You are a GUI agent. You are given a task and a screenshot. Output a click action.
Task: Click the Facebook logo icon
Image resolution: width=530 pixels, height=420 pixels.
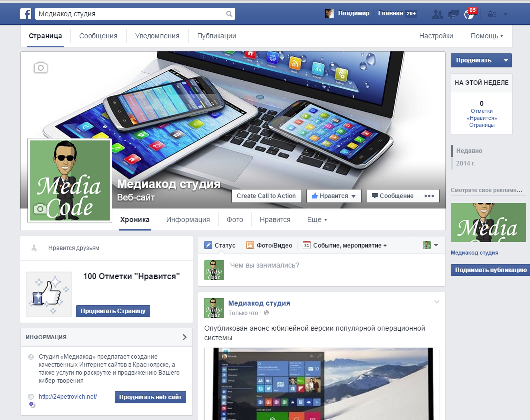coord(26,14)
